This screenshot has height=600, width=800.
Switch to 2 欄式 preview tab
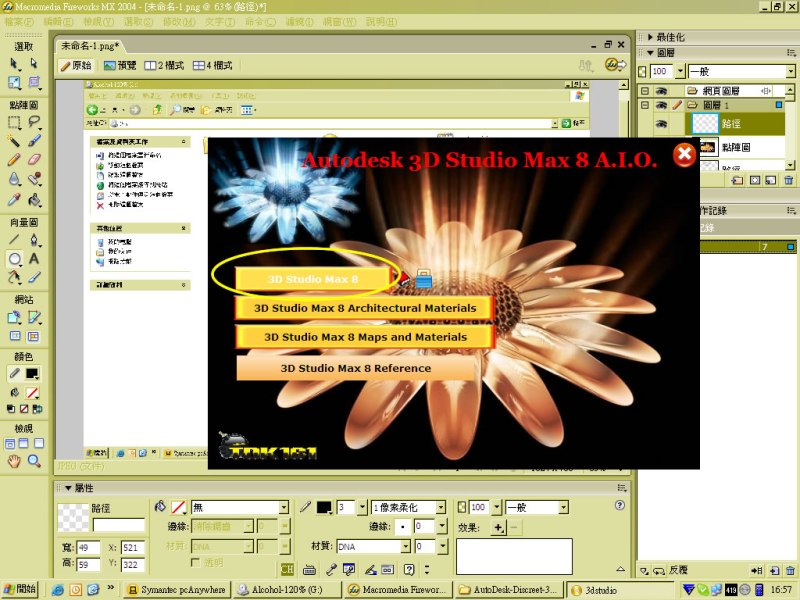coord(164,65)
